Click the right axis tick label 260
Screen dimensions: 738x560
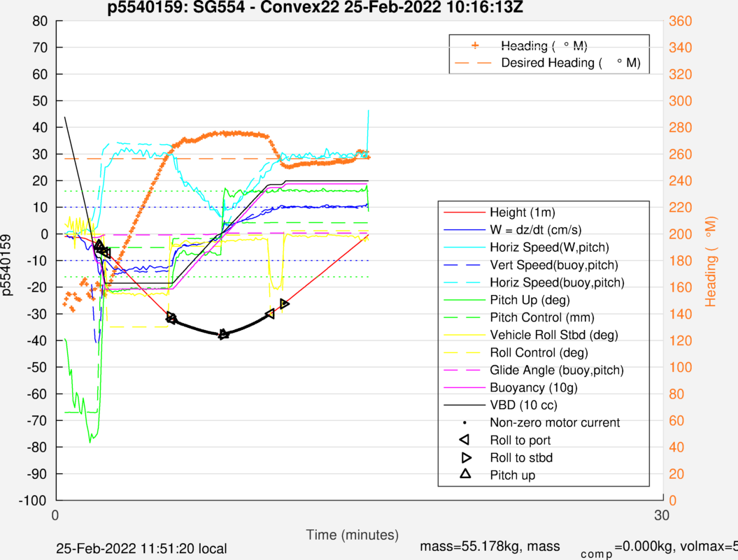pos(680,155)
